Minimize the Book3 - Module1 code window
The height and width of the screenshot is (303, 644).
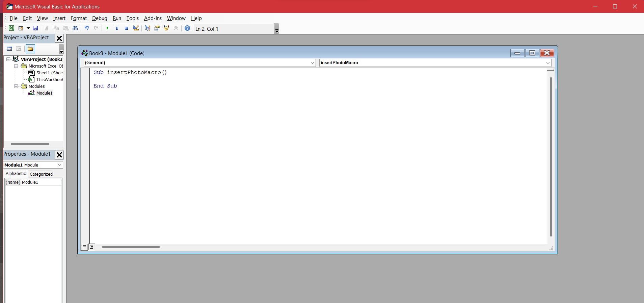pos(517,53)
